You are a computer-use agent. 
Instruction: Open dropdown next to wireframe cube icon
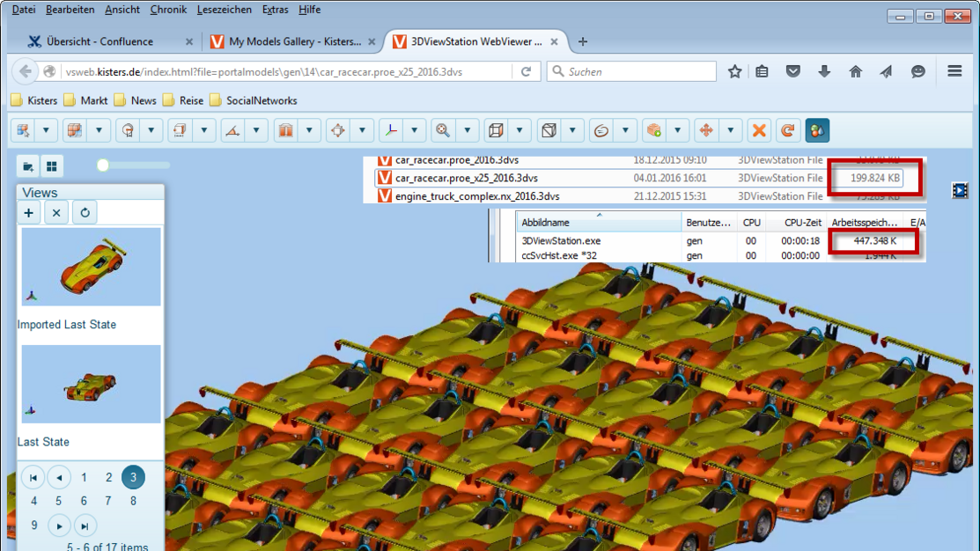click(519, 130)
